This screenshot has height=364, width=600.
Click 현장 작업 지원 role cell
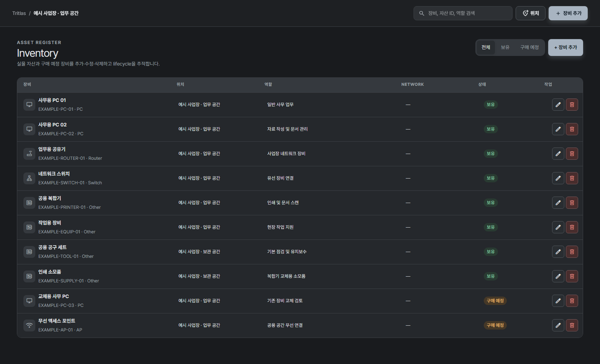pyautogui.click(x=280, y=227)
